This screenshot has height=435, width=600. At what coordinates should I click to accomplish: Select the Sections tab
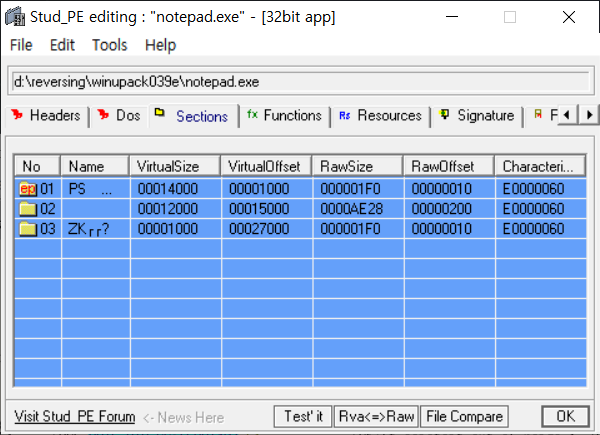[194, 116]
